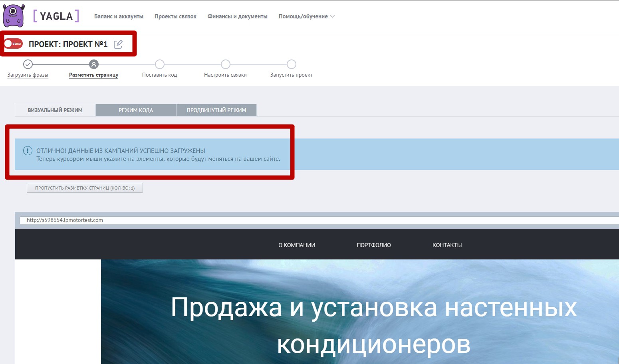Expand the Помощь/обучение dropdown menu
This screenshot has height=364, width=619.
pyautogui.click(x=306, y=16)
